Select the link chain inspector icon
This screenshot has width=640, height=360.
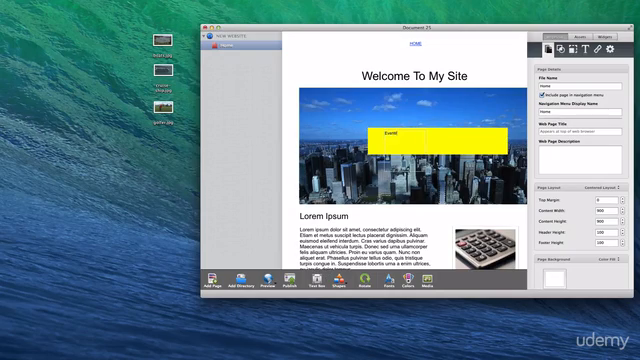[x=598, y=49]
